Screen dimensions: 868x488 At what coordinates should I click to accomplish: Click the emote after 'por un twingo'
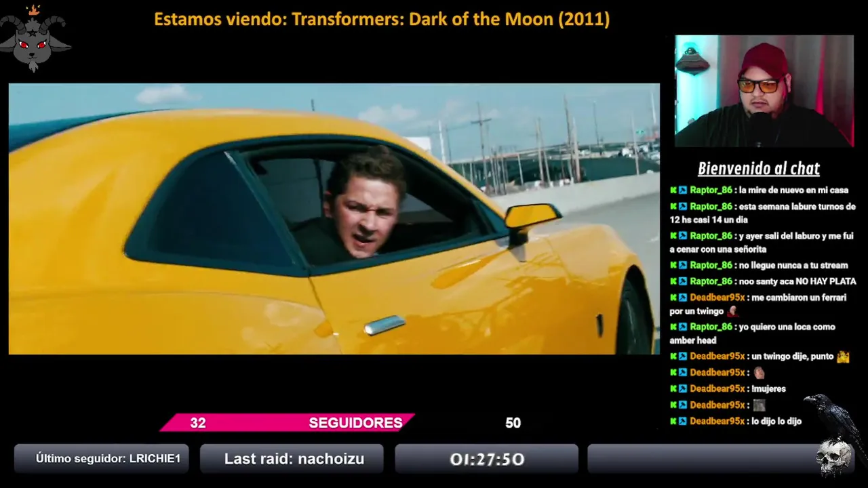click(x=732, y=311)
